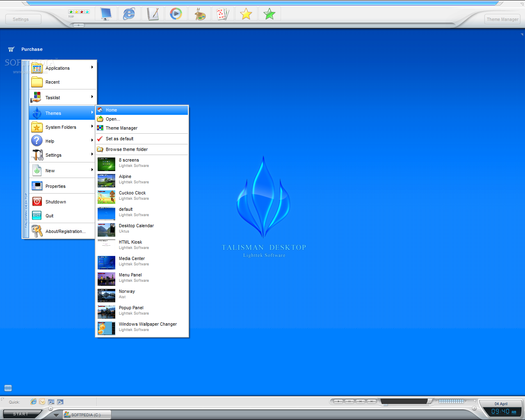
Task: Expand the Help submenu arrow
Action: (92, 140)
